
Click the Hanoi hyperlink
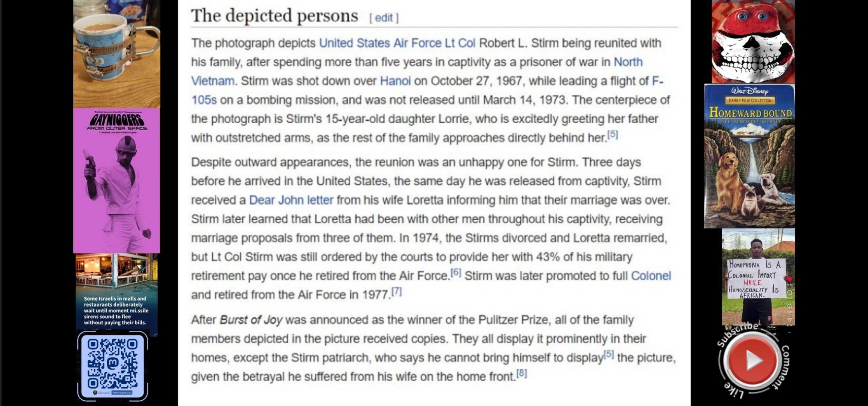coord(395,81)
